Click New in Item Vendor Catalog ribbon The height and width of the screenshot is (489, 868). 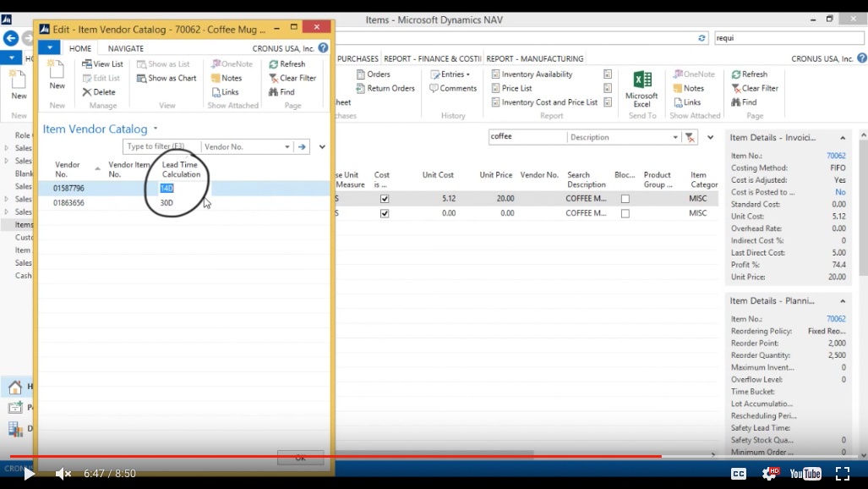(x=57, y=74)
